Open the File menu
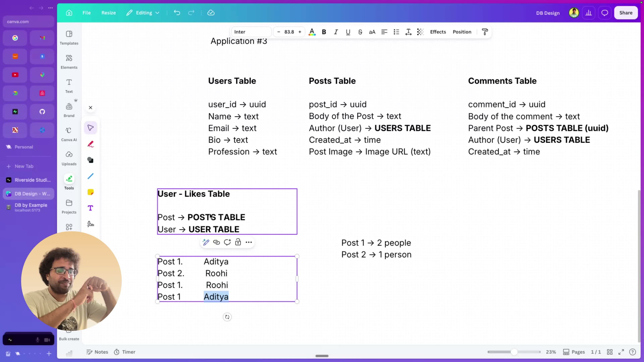This screenshot has width=644, height=362. [x=87, y=13]
